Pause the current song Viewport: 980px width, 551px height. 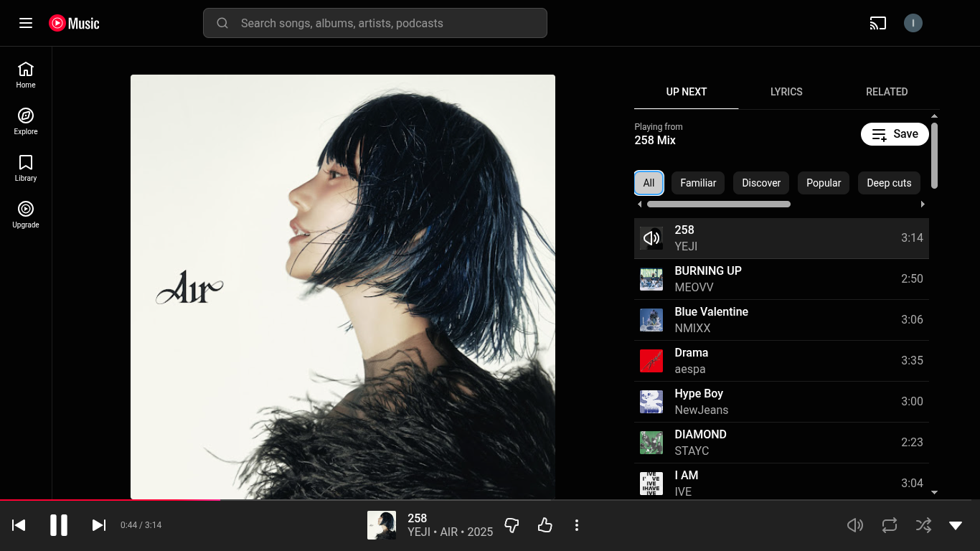coord(59,525)
